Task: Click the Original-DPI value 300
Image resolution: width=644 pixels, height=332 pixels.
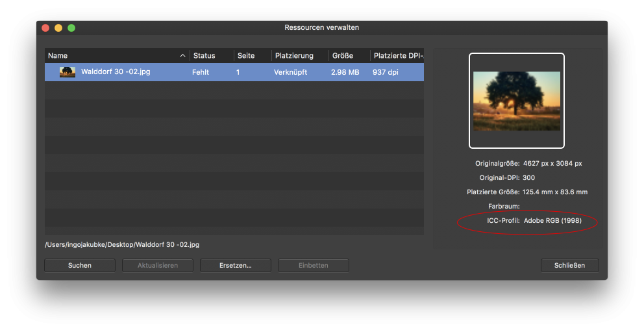Action: tap(528, 177)
